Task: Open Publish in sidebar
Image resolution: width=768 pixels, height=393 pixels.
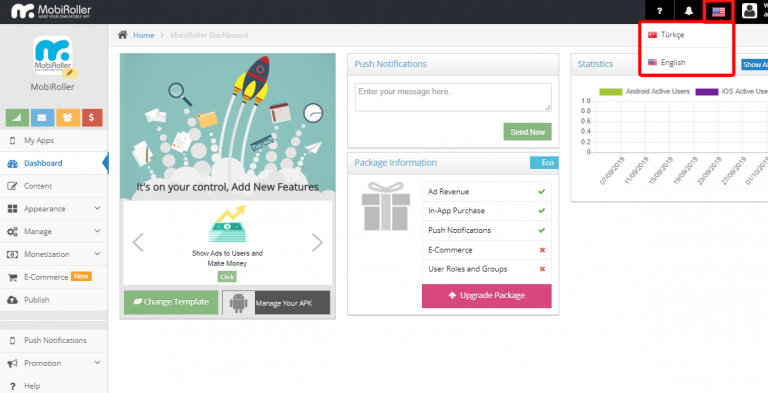Action: click(54, 300)
